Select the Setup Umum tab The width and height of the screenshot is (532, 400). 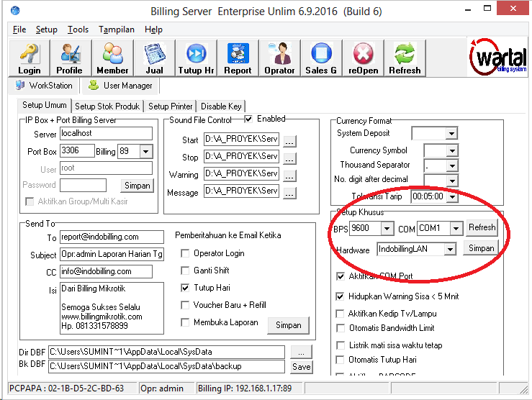point(45,105)
